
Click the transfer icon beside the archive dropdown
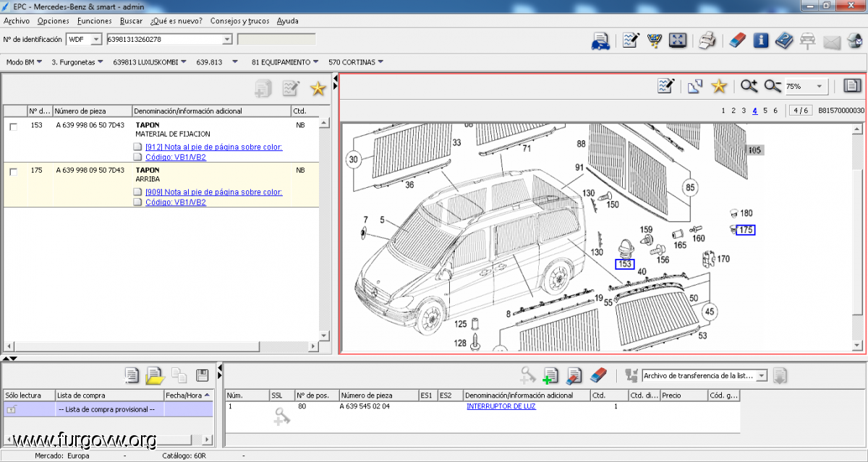click(x=780, y=375)
